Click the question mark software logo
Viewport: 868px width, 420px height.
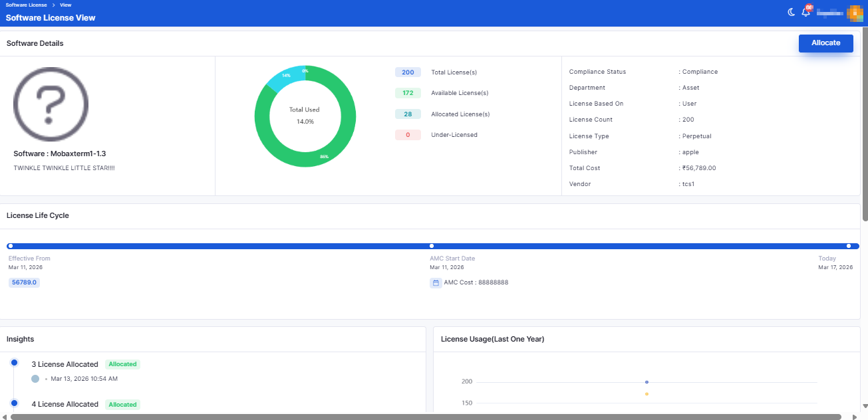pyautogui.click(x=51, y=104)
